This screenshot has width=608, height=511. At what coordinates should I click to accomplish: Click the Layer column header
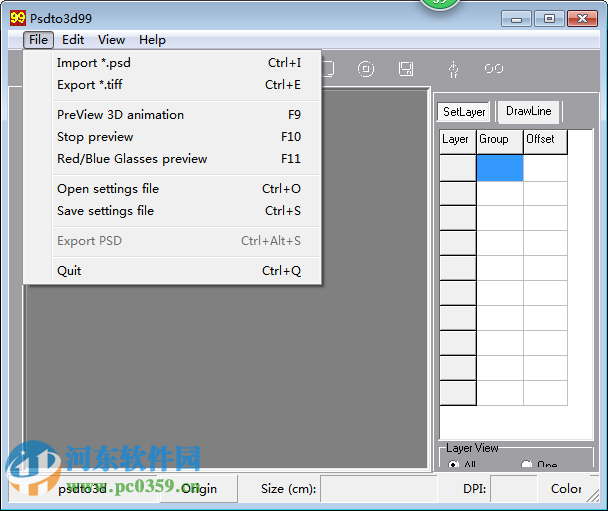[458, 142]
